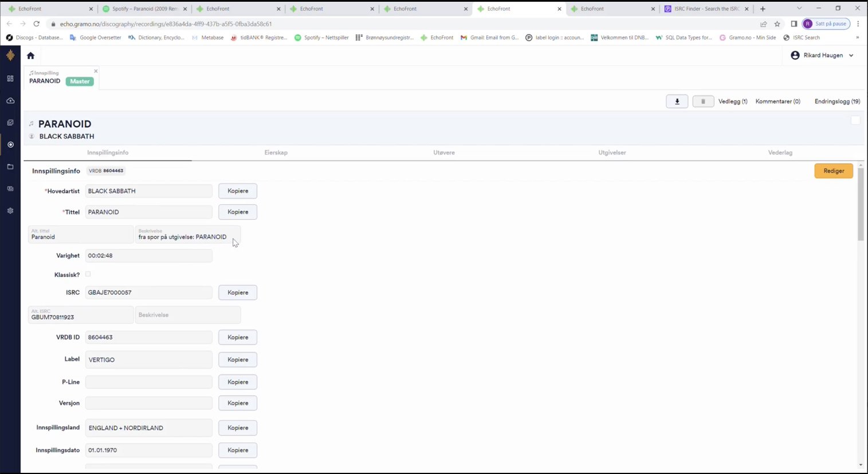868x474 pixels.
Task: Go to the home page icon
Action: [x=31, y=56]
